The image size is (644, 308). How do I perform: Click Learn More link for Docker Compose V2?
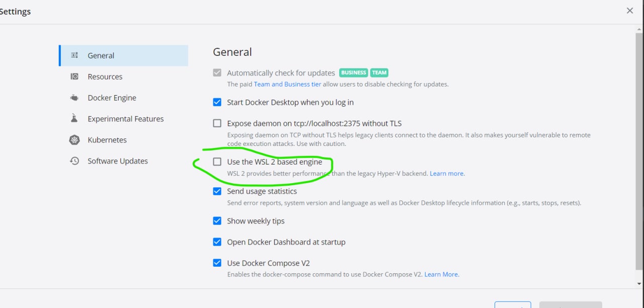tap(442, 275)
